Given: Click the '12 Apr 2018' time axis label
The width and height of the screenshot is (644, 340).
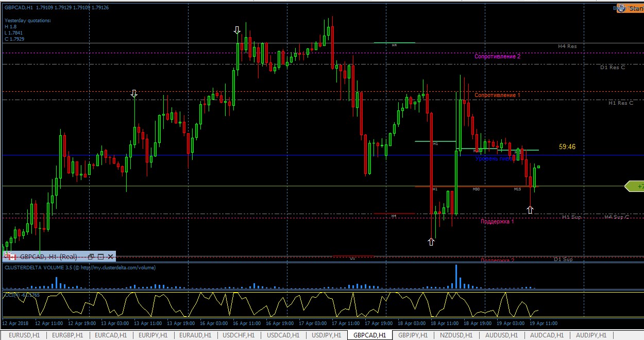Looking at the screenshot, I should (x=14, y=323).
